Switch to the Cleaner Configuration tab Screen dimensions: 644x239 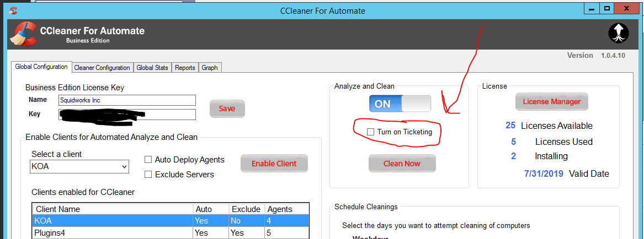click(102, 68)
